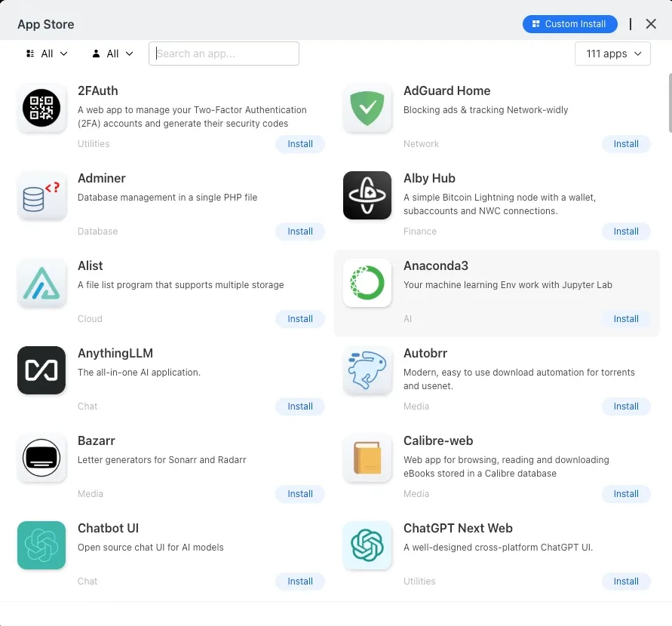Screen dimensions: 672x626
Task: Click the Chat category label under Chatbot UI
Action: coord(87,581)
